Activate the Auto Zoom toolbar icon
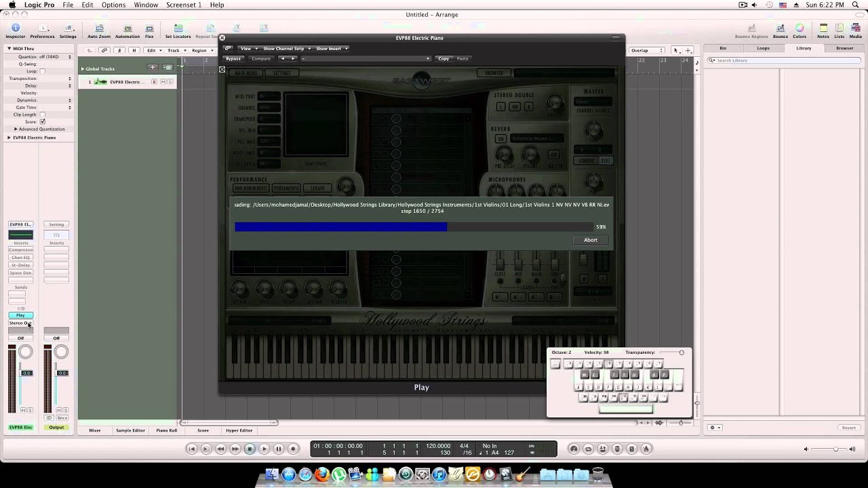This screenshot has width=868, height=488. click(x=99, y=31)
